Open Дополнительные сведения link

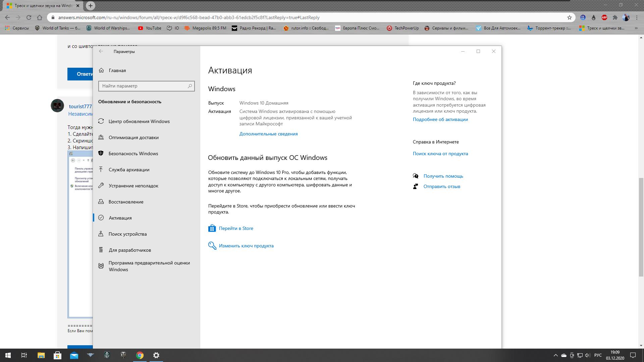click(x=268, y=134)
